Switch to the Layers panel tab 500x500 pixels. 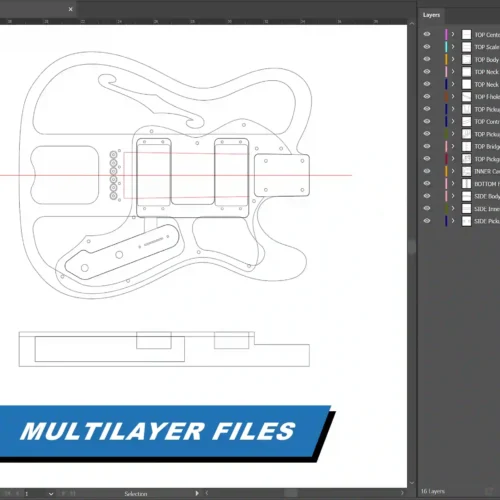[431, 15]
